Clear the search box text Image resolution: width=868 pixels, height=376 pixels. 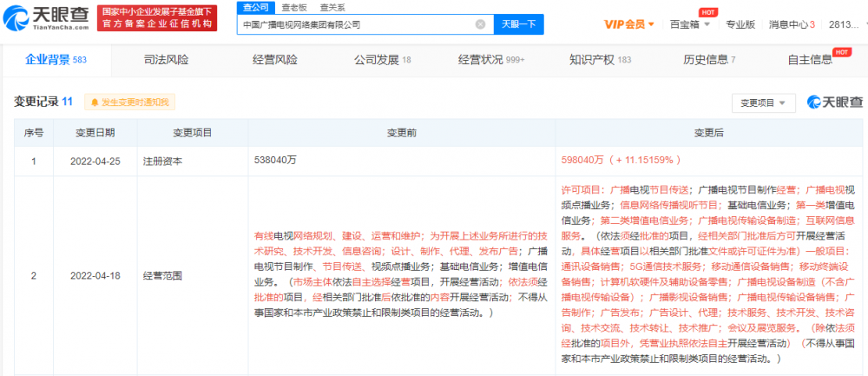click(481, 24)
